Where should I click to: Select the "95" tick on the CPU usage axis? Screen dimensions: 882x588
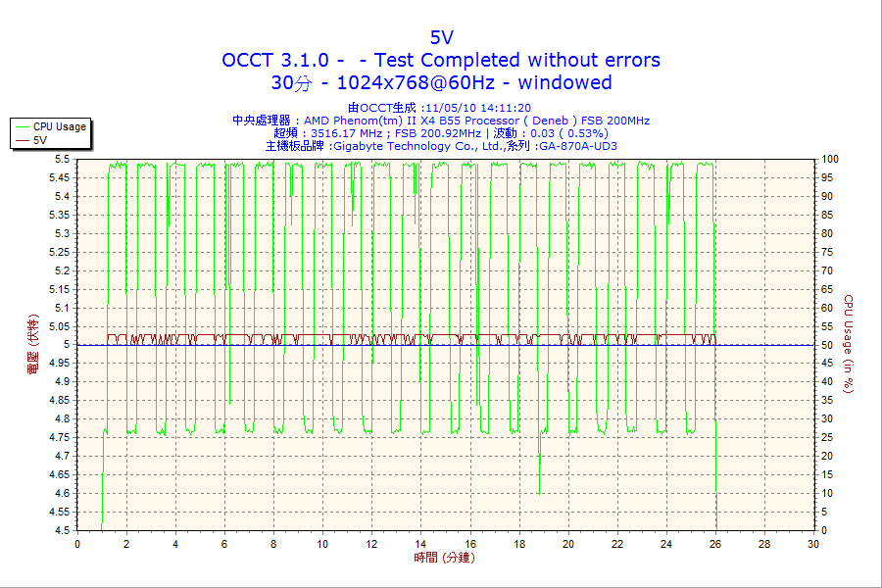(827, 177)
